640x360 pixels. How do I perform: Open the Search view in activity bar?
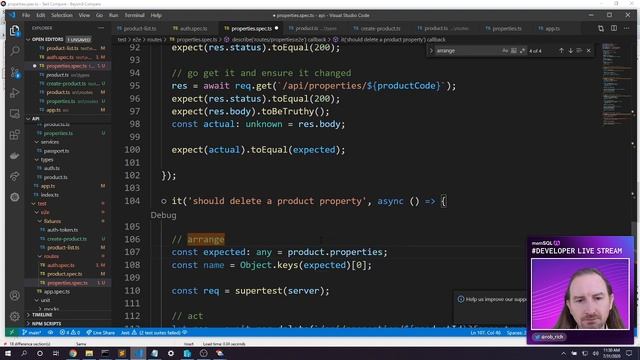point(15,51)
